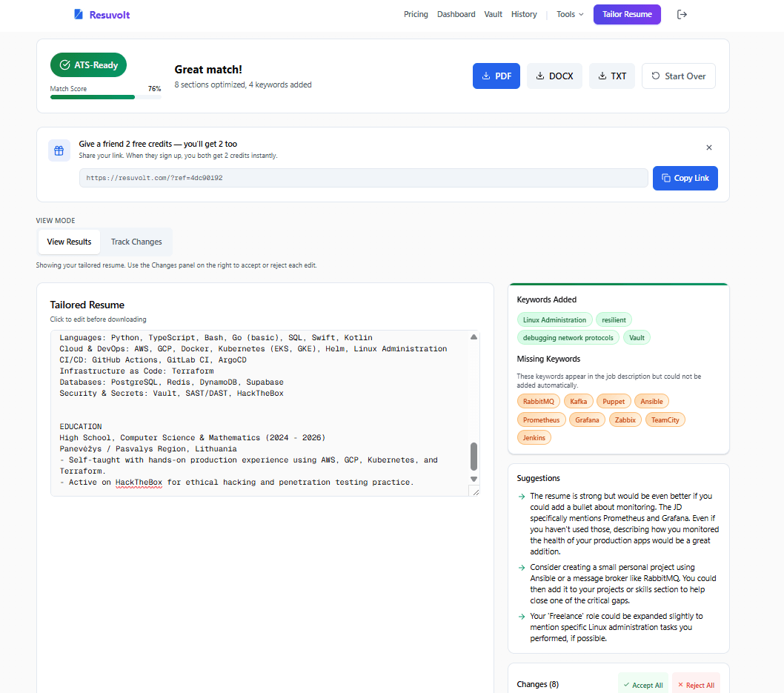Click the ATS-Ready status badge
The width and height of the screenshot is (784, 693).
[88, 64]
